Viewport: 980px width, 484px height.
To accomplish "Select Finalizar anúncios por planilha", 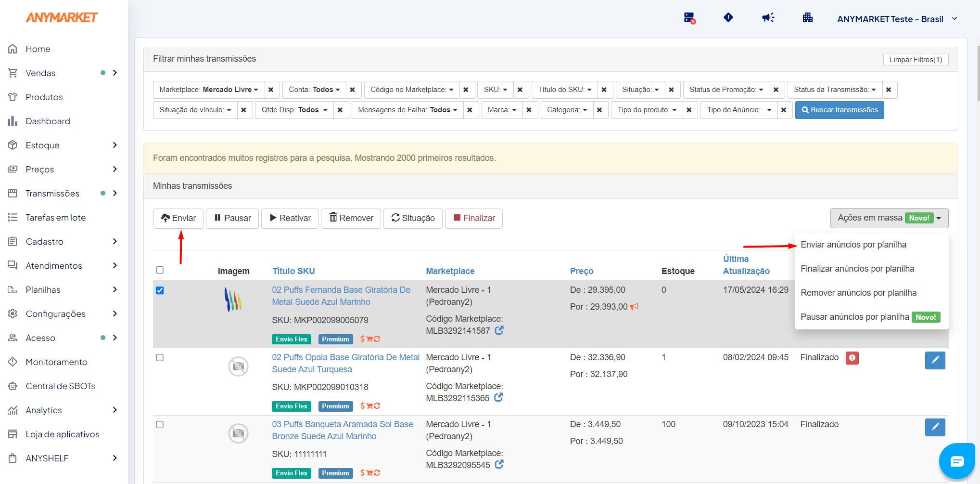I will click(857, 269).
